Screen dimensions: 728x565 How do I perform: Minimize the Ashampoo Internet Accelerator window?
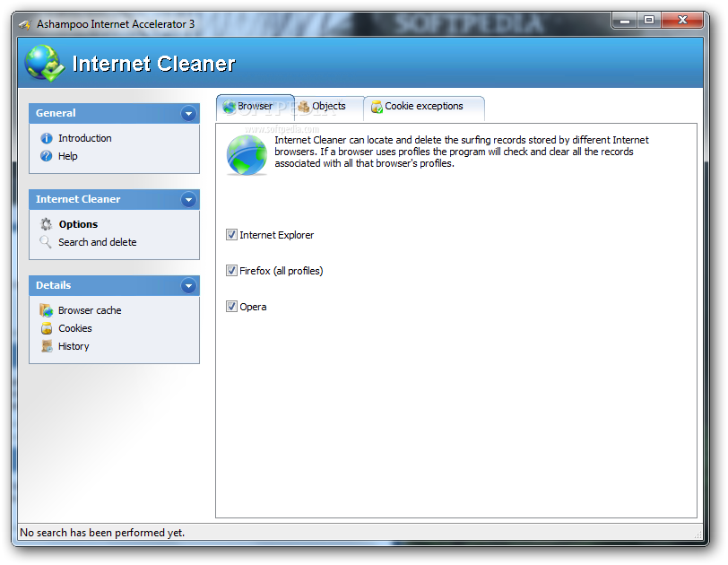click(625, 21)
